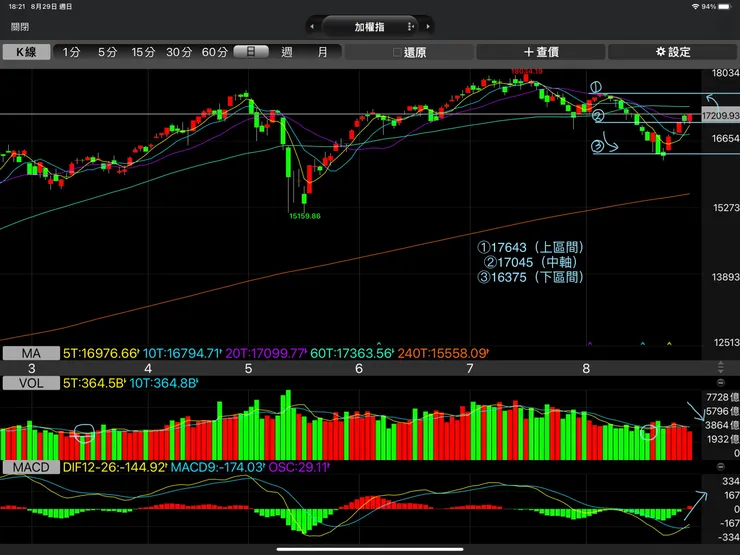The width and height of the screenshot is (740, 555).
Task: Tap the volume 10T:364.8B value
Action: 163,383
